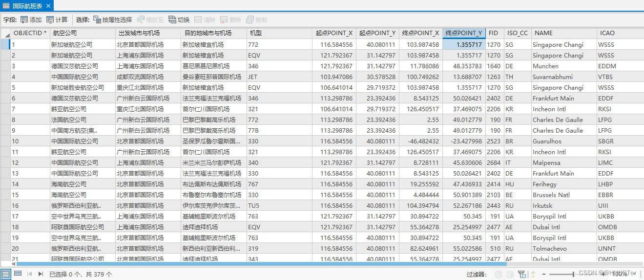
Task: Toggle the range filter icon
Action: click(510, 274)
